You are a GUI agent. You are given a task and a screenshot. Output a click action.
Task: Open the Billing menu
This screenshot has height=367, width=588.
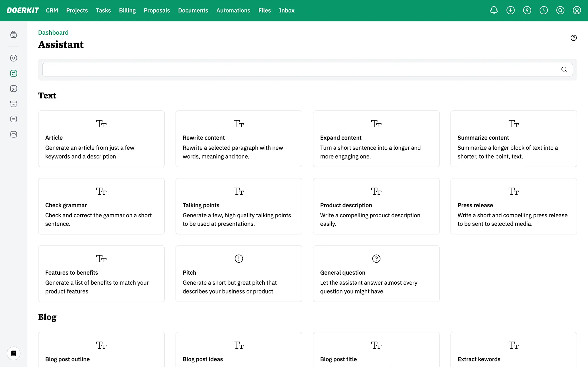[x=127, y=11]
